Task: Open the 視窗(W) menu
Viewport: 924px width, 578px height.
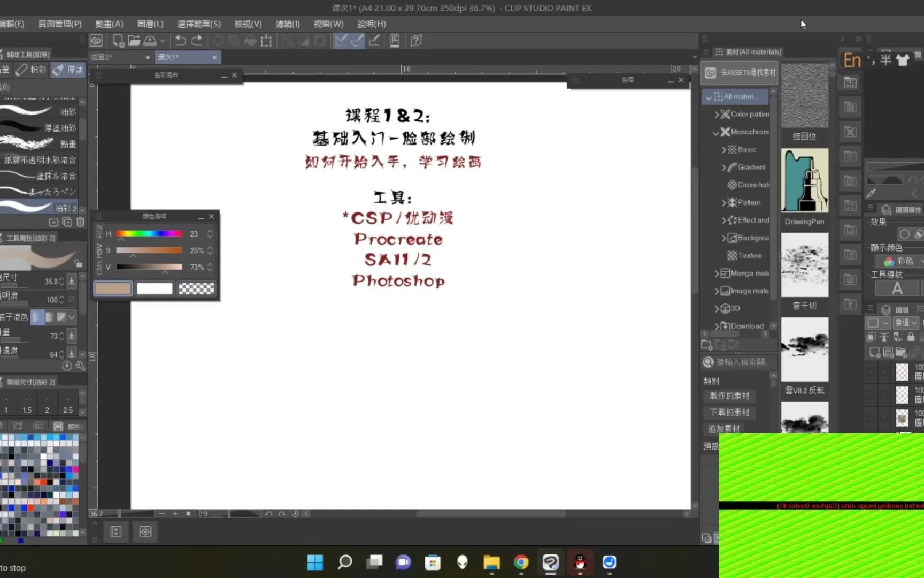Action: click(328, 24)
